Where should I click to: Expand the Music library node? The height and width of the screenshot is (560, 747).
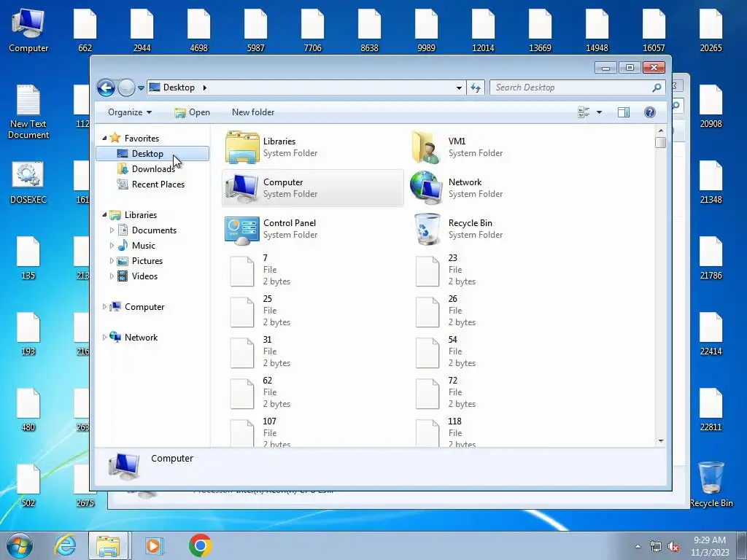point(112,246)
